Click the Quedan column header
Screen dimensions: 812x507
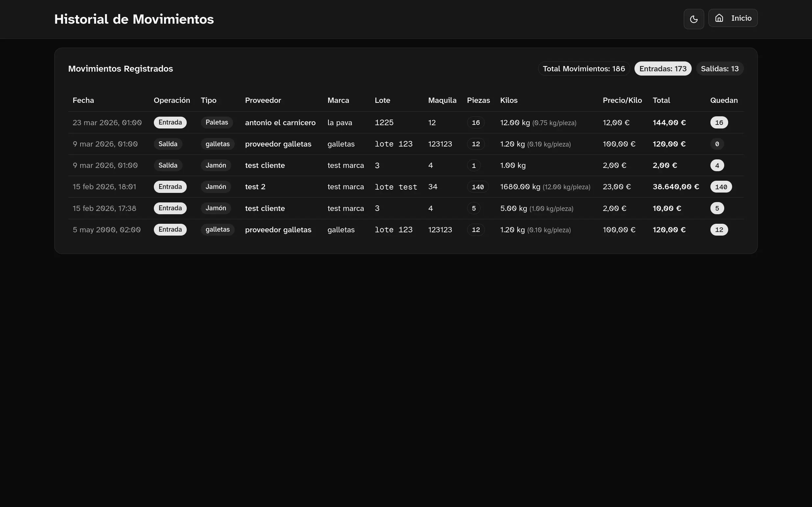tap(724, 100)
